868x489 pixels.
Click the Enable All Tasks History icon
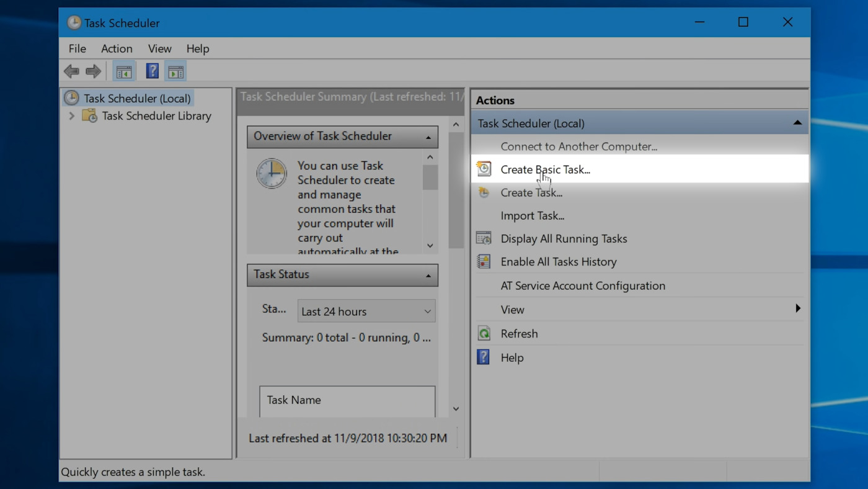(x=484, y=261)
